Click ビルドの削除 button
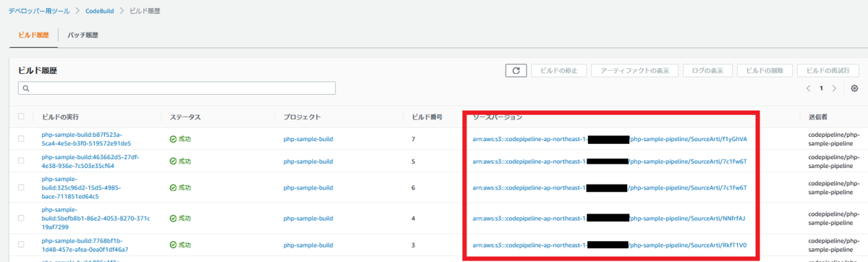This screenshot has width=868, height=262. point(764,70)
